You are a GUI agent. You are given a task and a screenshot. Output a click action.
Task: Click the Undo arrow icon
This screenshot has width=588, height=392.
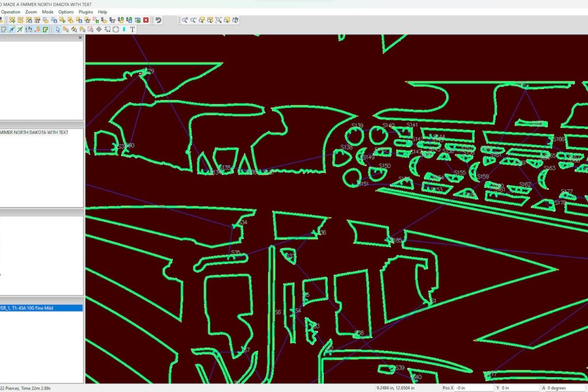pos(158,20)
